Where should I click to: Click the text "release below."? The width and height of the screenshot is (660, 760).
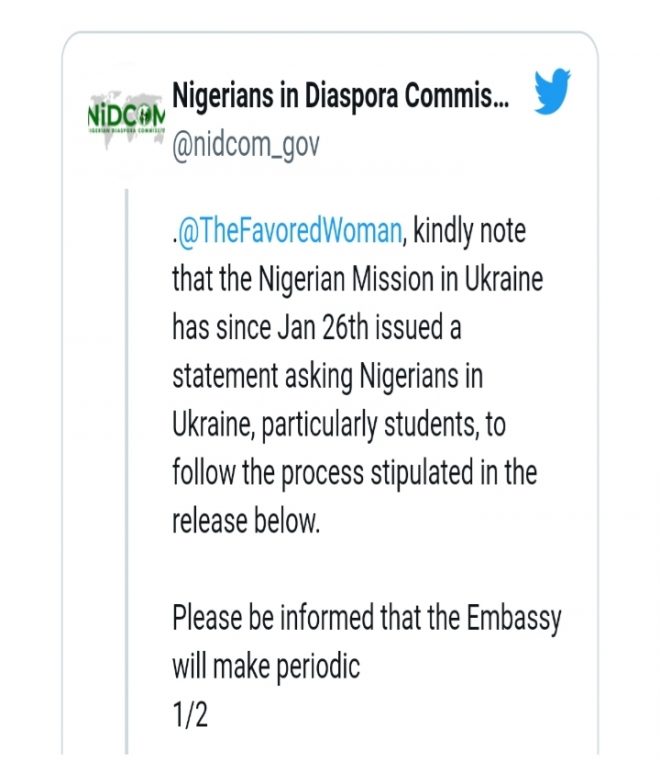(x=246, y=521)
